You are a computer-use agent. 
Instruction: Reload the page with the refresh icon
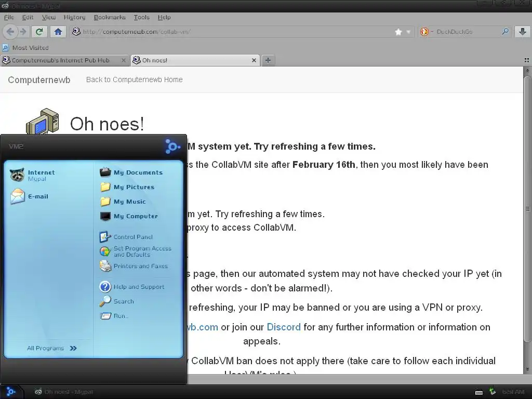[x=39, y=32]
